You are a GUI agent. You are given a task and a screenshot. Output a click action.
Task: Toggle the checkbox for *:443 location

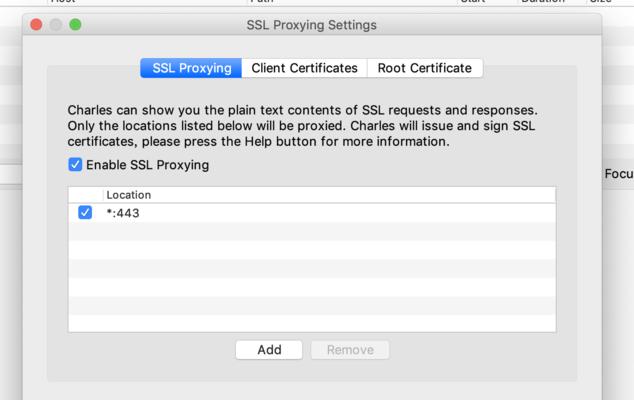point(85,212)
